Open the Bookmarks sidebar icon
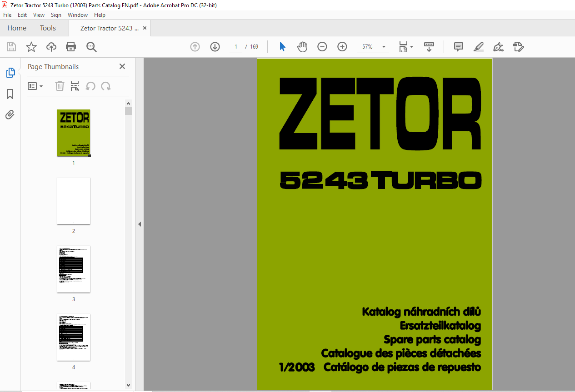The height and width of the screenshot is (392, 575). [x=10, y=94]
